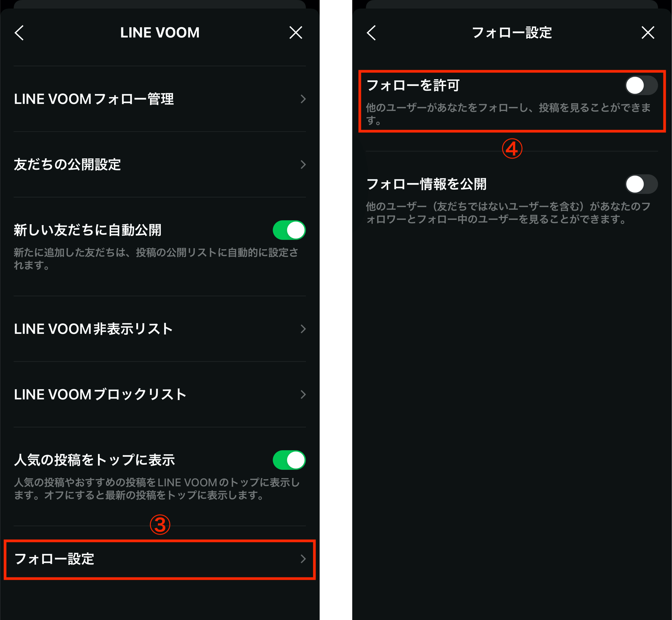Go back from the フォロー設定 screen

[x=371, y=33]
